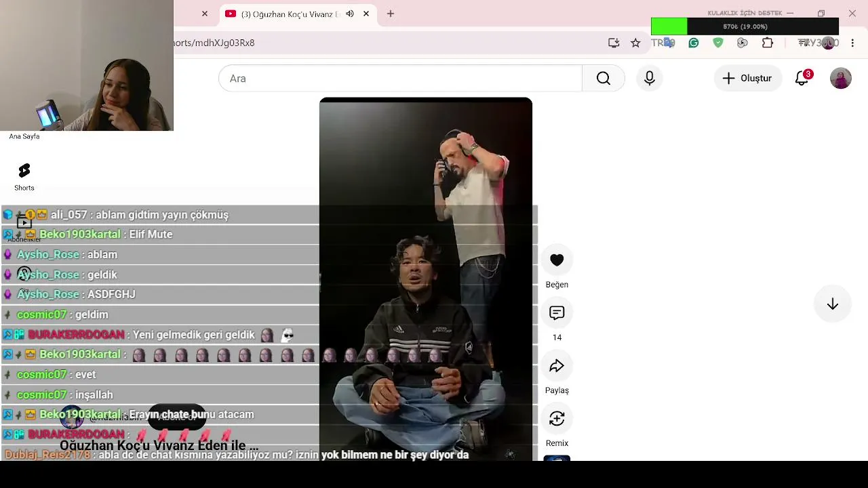The image size is (868, 488).
Task: Open YouTube notifications bell
Action: point(802,79)
